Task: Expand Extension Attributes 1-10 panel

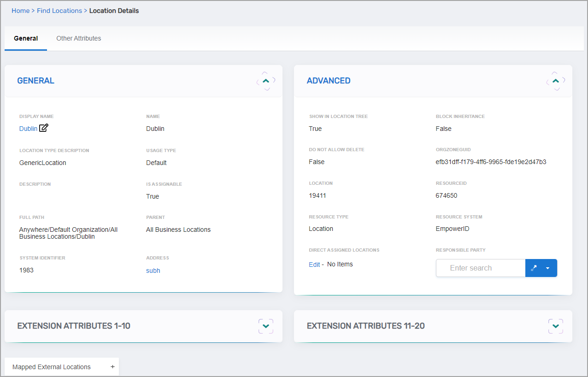Action: (x=266, y=326)
